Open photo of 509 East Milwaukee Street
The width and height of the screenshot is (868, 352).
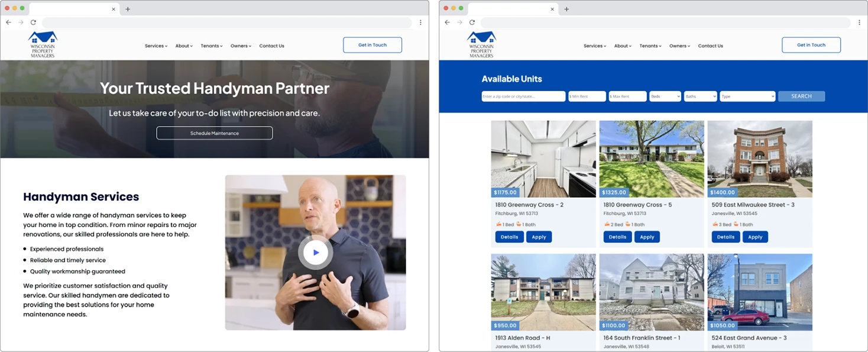[x=760, y=159]
